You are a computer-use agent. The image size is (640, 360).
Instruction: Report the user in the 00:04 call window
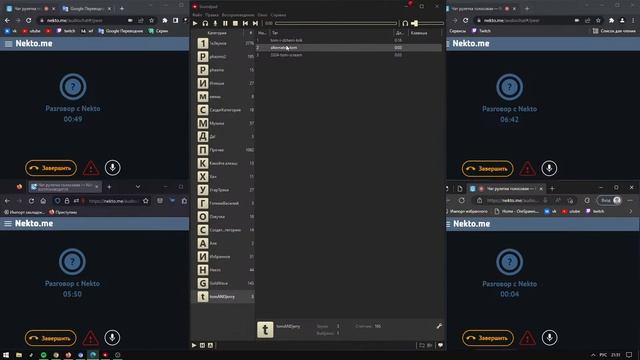[x=527, y=338]
